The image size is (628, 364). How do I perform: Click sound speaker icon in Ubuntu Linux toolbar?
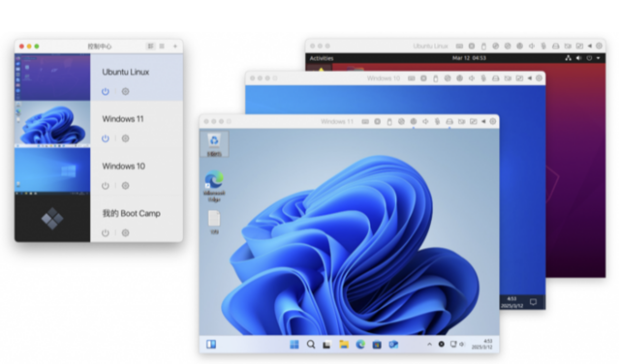pos(532,46)
